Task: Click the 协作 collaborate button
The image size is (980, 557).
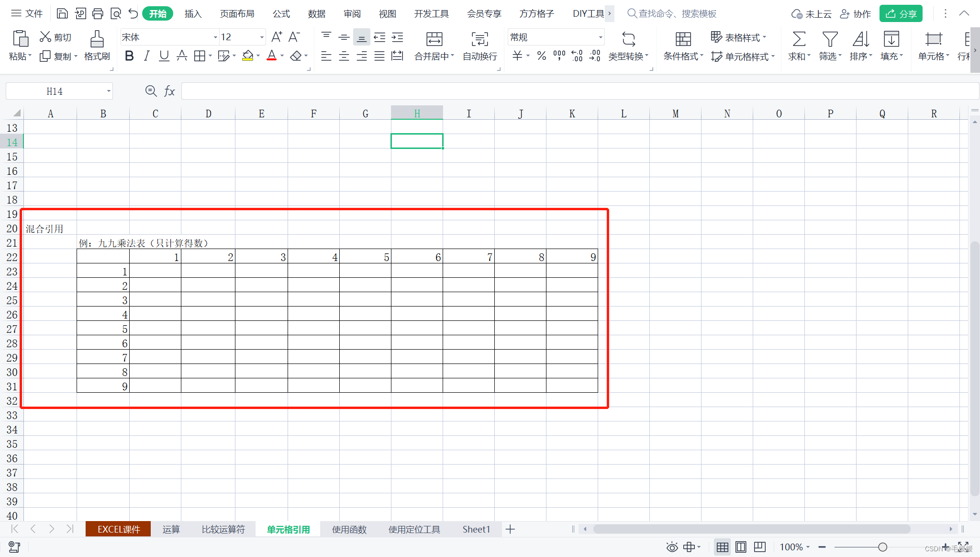Action: click(856, 13)
